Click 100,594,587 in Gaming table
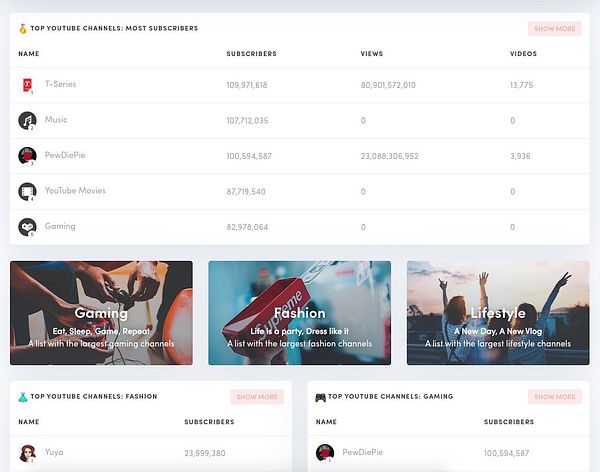The image size is (600, 472). point(507,453)
